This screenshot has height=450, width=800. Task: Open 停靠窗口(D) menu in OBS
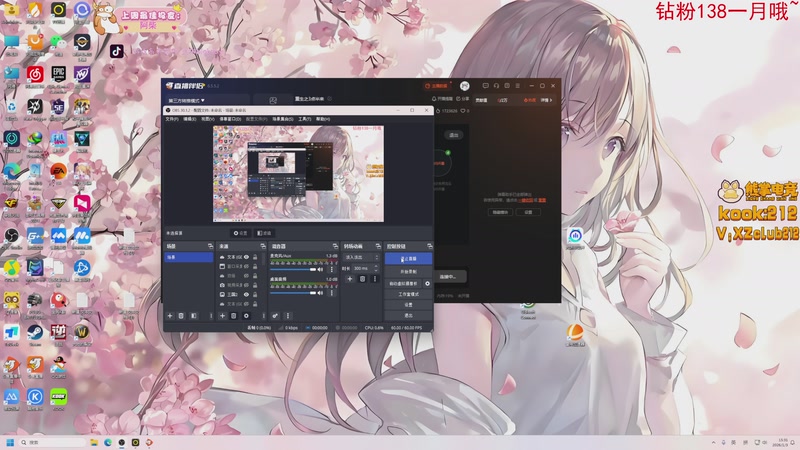click(x=230, y=119)
